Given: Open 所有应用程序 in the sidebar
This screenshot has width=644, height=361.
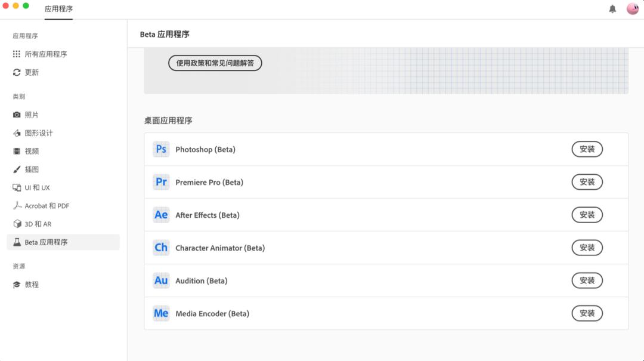Looking at the screenshot, I should (45, 54).
